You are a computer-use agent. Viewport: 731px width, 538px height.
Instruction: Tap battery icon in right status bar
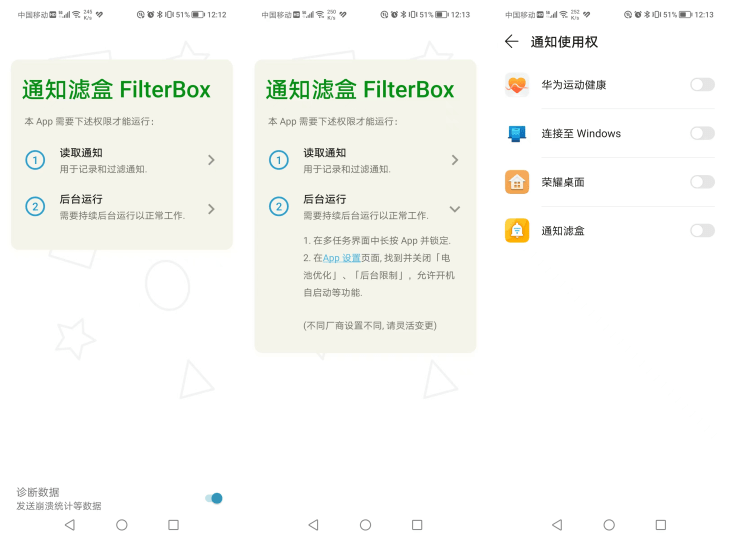tap(685, 15)
